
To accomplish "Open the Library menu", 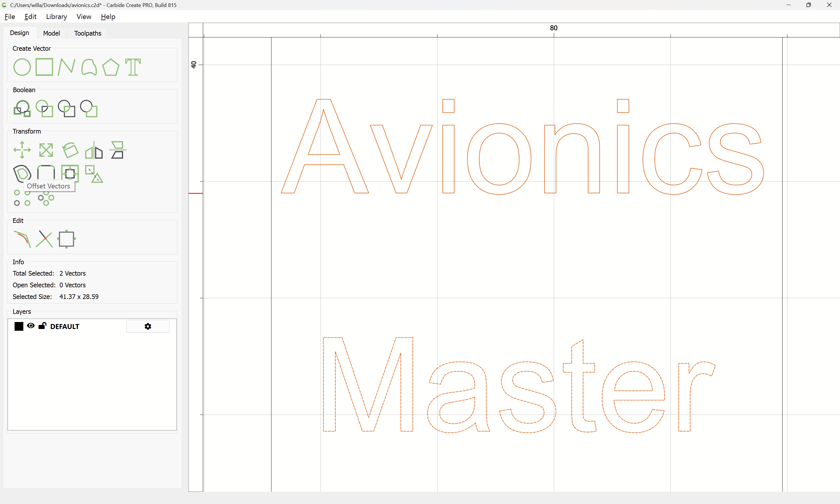I will click(56, 17).
